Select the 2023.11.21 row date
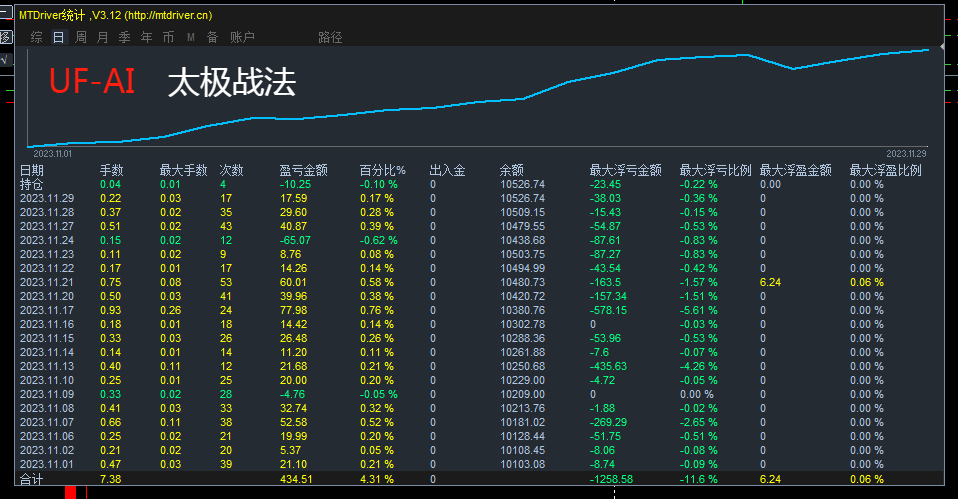The image size is (958, 499). [x=47, y=283]
